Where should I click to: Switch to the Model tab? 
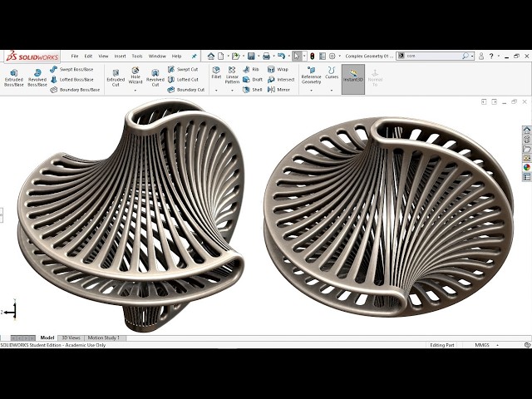click(x=47, y=337)
